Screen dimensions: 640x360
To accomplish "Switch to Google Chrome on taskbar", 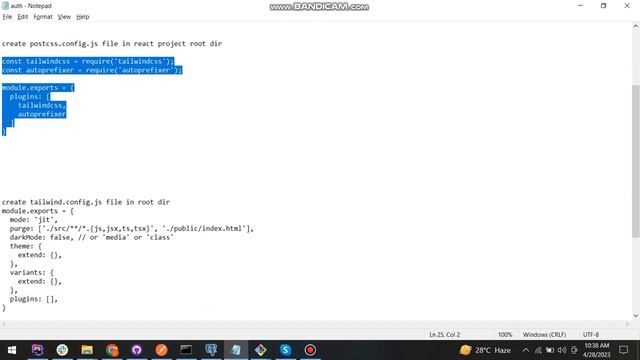I will 112,350.
